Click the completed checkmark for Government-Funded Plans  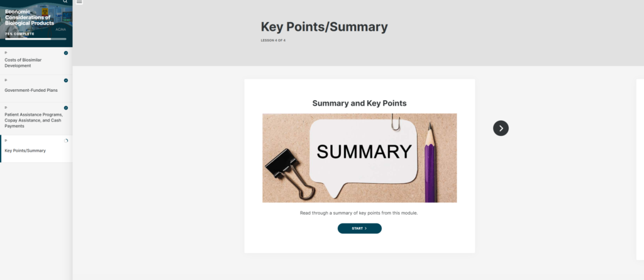point(66,81)
